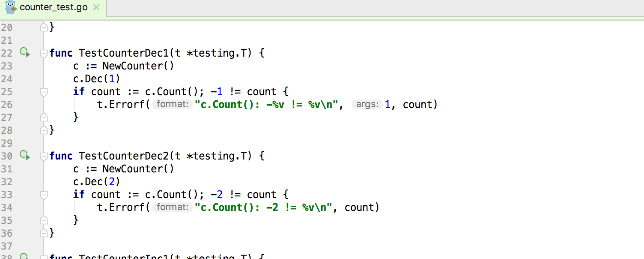The width and height of the screenshot is (644, 259).
Task: Click t.Errorf on line 34
Action: [x=121, y=208]
